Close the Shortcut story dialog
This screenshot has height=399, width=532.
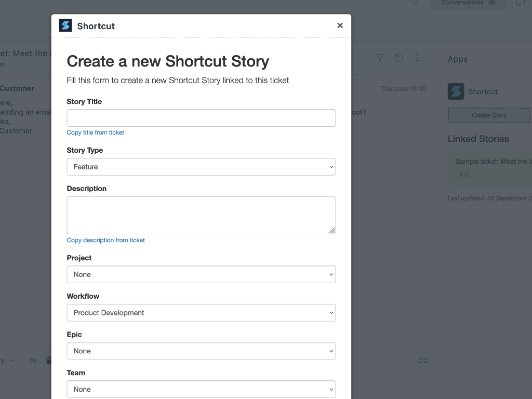[x=340, y=25]
